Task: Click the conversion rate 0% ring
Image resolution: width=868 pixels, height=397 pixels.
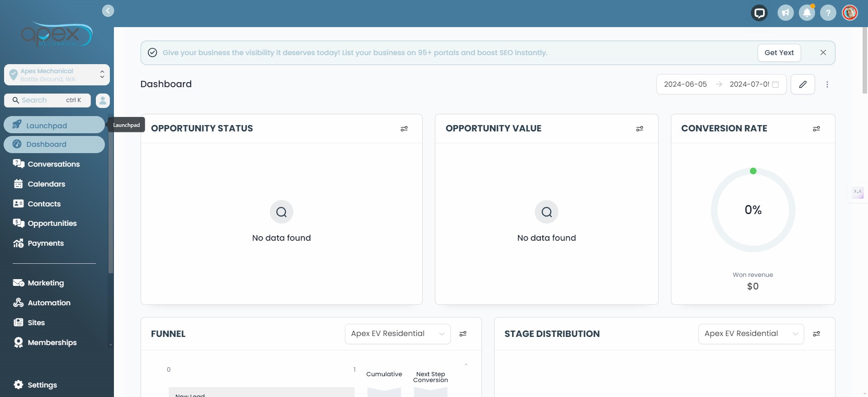Action: click(753, 210)
